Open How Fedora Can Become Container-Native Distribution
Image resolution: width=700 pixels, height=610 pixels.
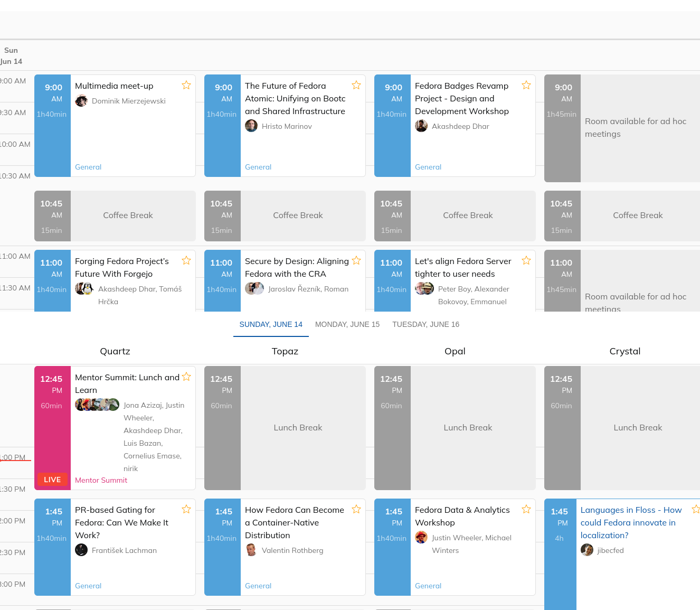point(295,523)
